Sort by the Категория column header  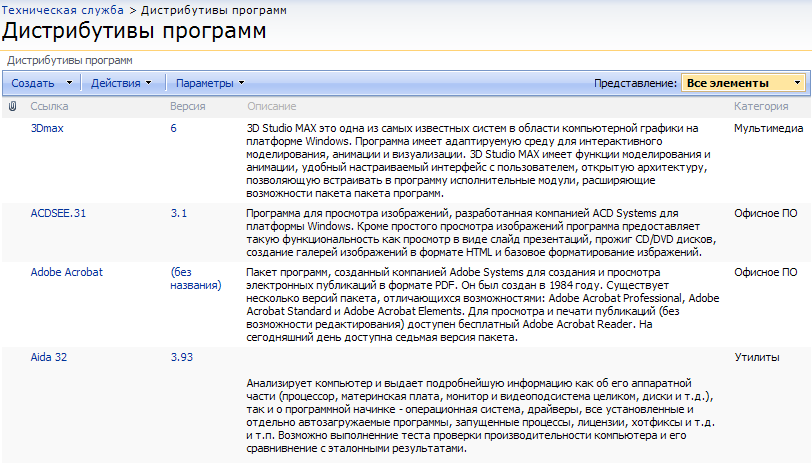click(761, 106)
